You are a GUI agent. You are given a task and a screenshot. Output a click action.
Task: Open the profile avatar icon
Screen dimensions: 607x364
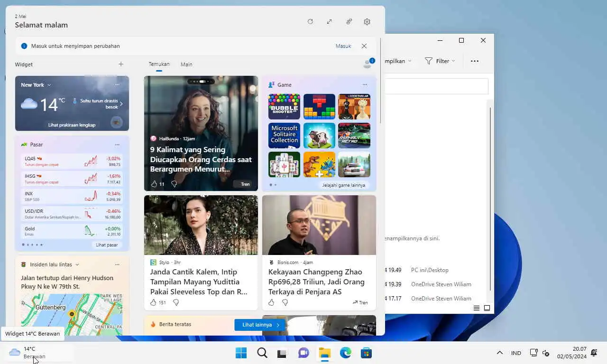click(x=368, y=64)
